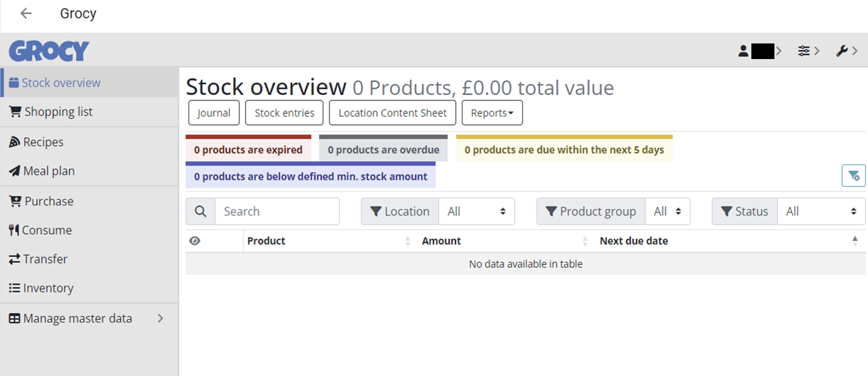Clear filters with the funnel icon button
The width and height of the screenshot is (868, 376).
coord(854,176)
